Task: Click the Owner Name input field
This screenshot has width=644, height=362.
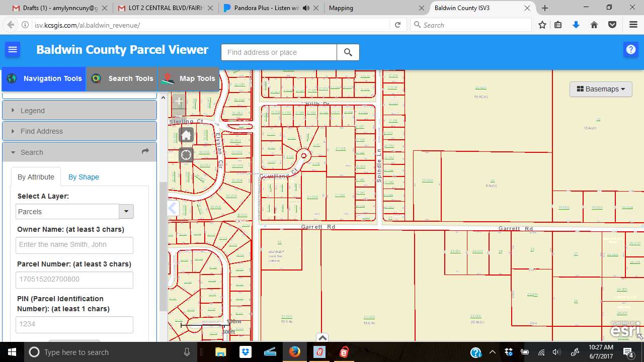Action: [x=74, y=245]
